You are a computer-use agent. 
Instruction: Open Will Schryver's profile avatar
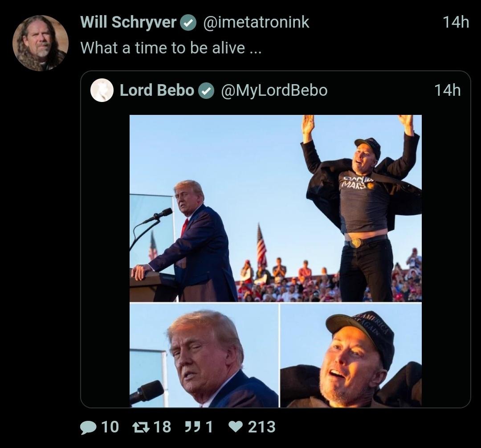[40, 43]
